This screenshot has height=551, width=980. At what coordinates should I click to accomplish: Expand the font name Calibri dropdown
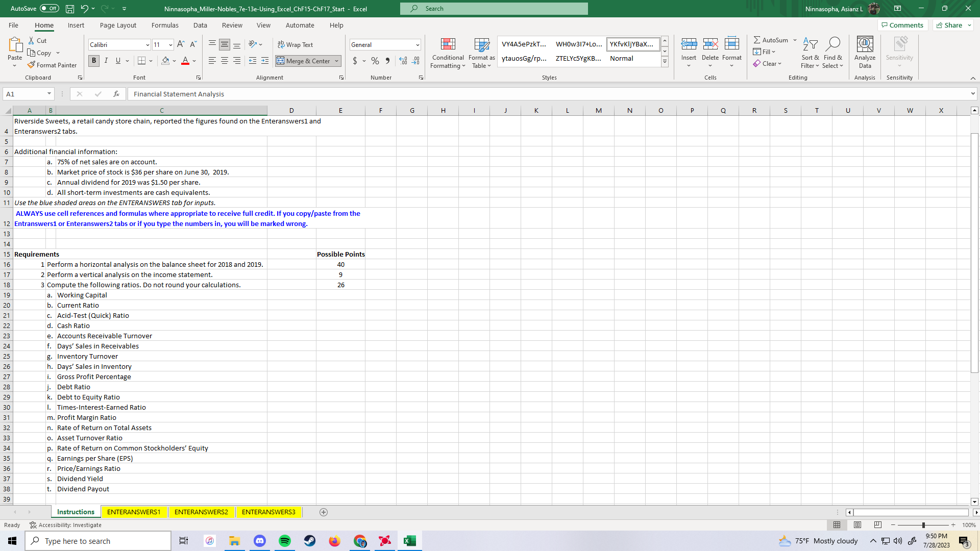coord(148,45)
